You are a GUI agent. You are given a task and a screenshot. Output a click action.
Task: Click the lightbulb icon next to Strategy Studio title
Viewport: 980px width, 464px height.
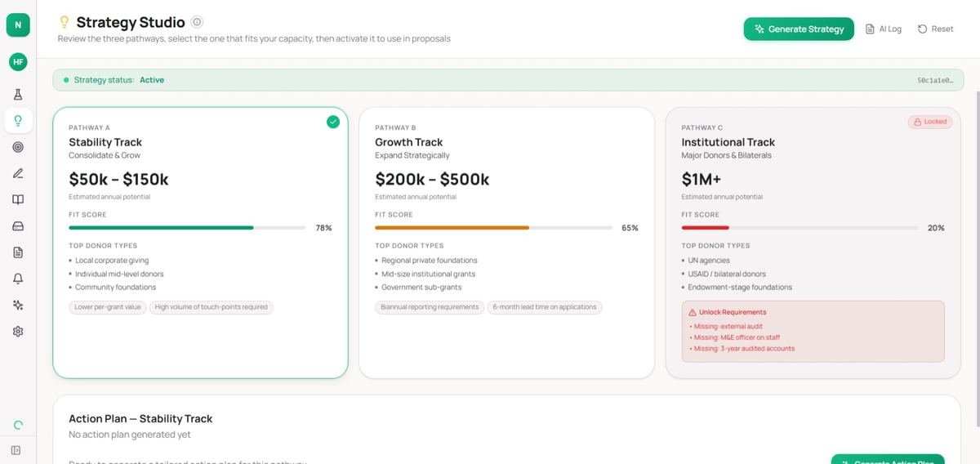point(65,22)
